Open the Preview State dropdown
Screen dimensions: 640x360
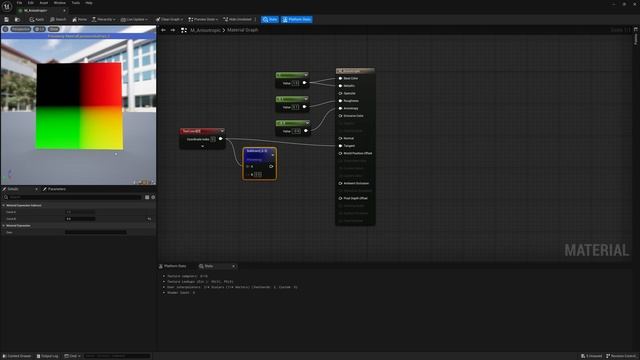pyautogui.click(x=203, y=20)
